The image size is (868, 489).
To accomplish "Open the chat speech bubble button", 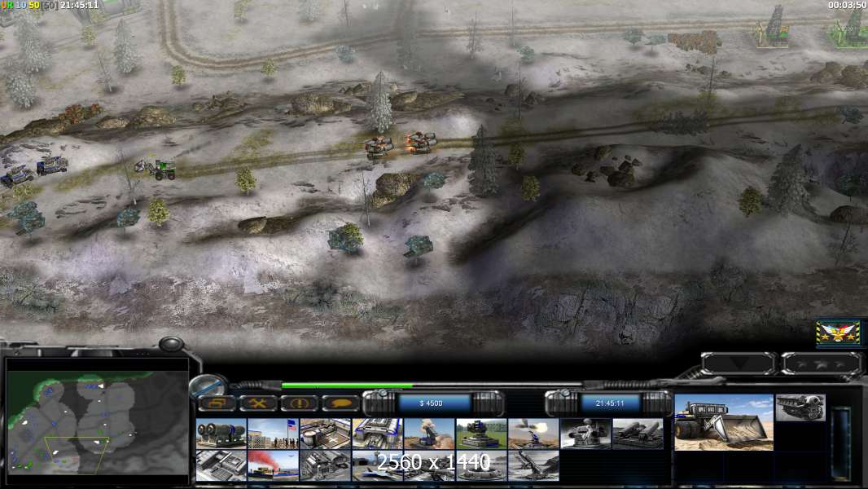I will click(x=340, y=403).
